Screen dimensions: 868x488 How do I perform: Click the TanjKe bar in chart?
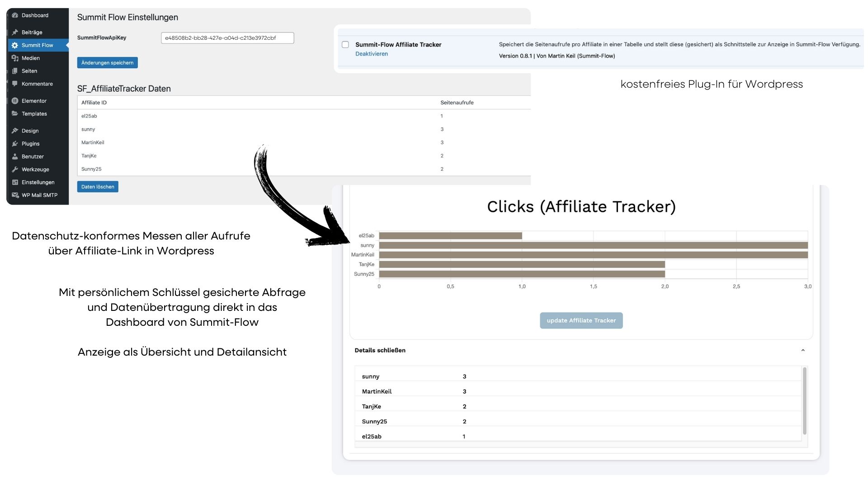522,264
